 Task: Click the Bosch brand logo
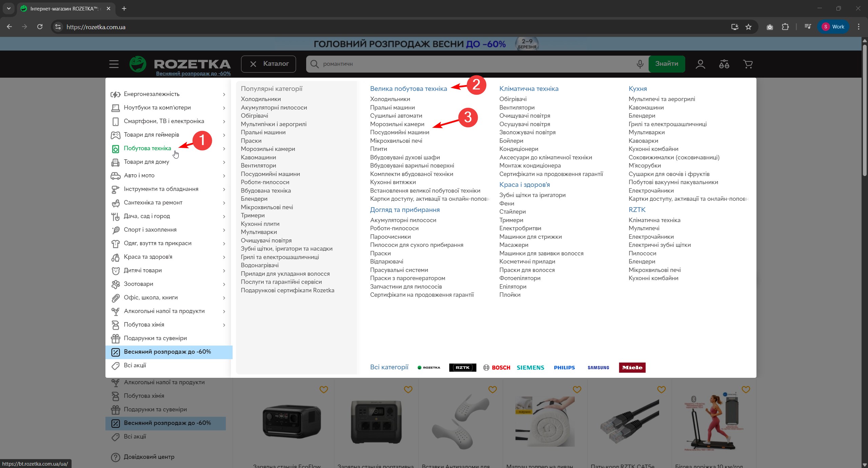coord(497,368)
